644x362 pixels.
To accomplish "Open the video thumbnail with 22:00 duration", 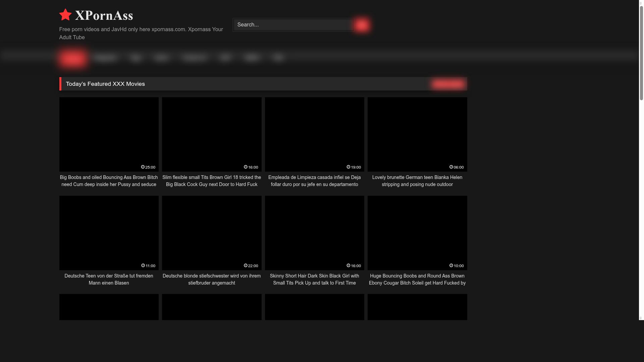I will pyautogui.click(x=212, y=233).
